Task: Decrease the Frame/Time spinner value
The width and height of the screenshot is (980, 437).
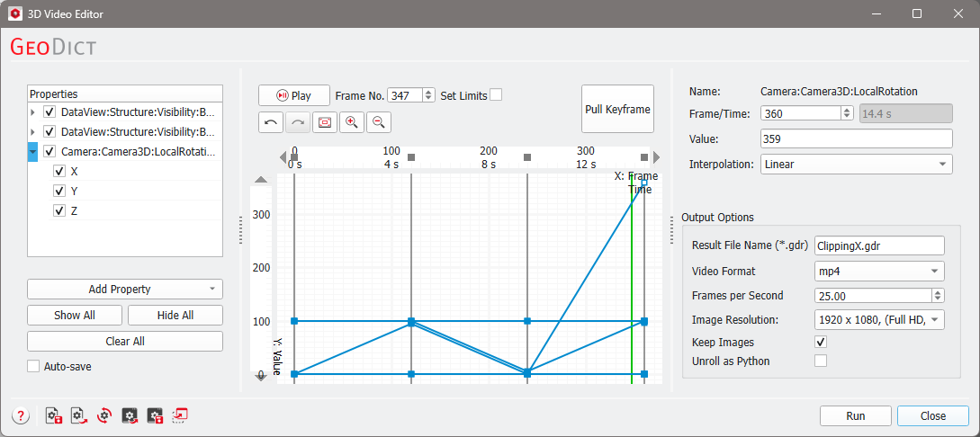Action: point(847,117)
